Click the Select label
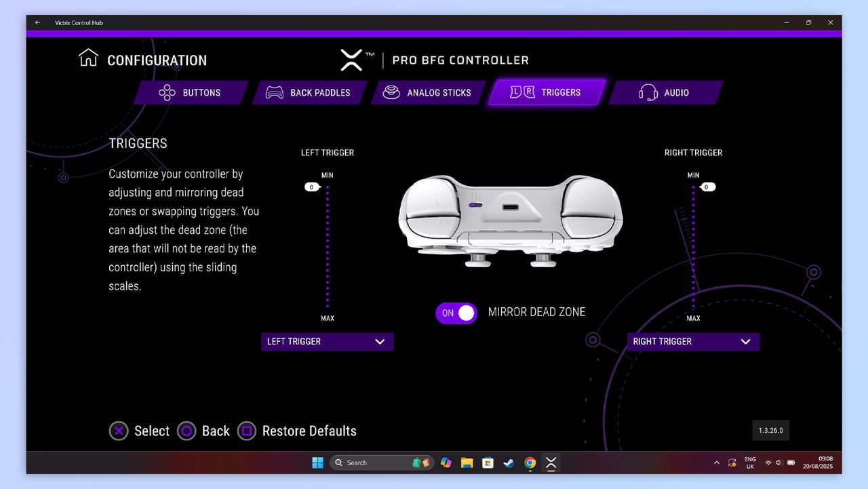The image size is (868, 489). 152,431
